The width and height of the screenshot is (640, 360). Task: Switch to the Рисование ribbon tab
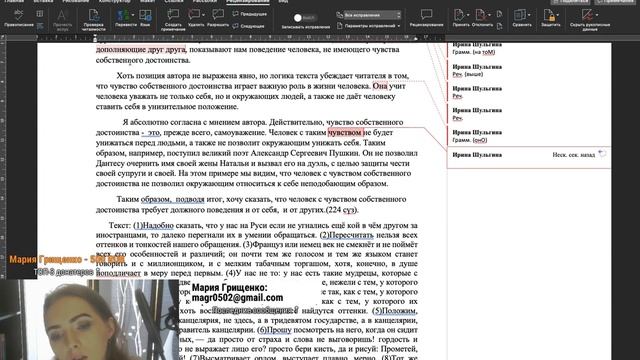(x=76, y=2)
